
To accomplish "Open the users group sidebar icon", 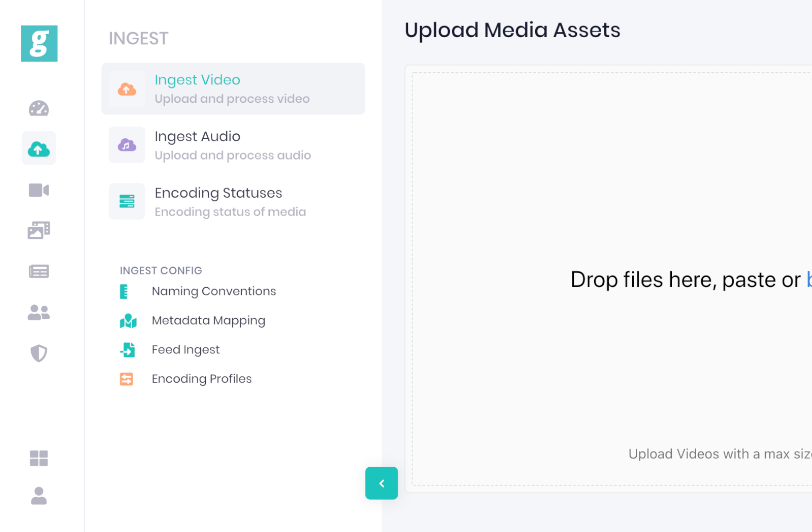I will pos(39,313).
